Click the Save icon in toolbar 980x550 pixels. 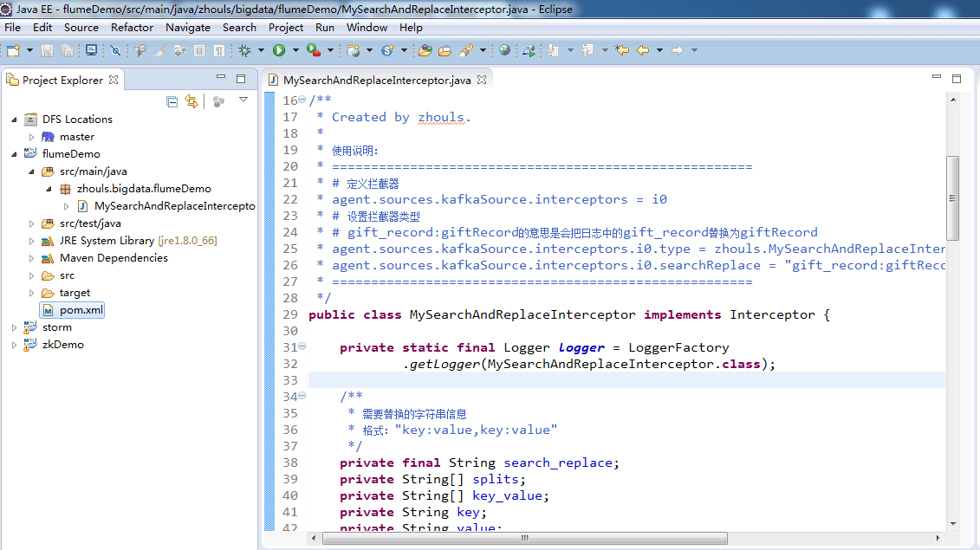click(47, 50)
